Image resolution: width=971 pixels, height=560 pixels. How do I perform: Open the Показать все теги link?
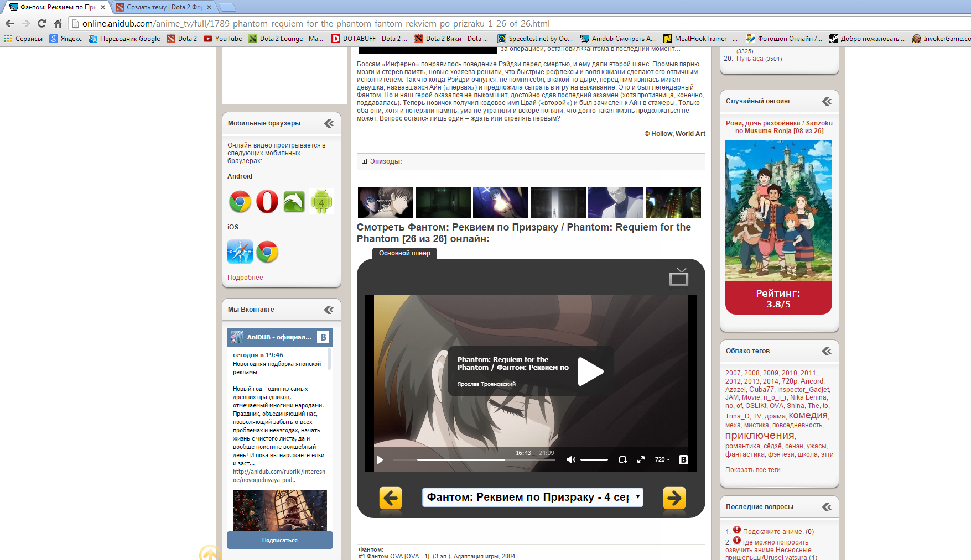(x=753, y=470)
